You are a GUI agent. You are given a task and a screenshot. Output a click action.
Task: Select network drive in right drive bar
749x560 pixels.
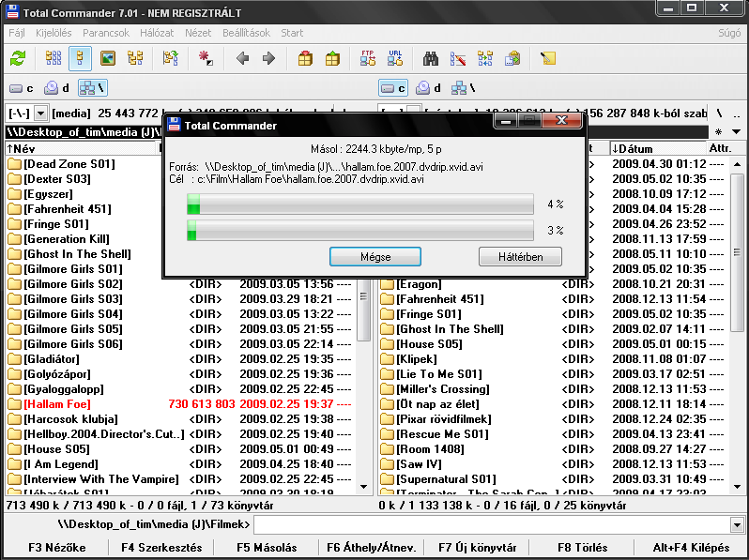click(x=464, y=88)
